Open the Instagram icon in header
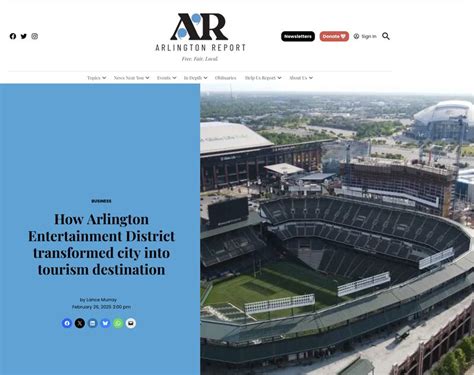This screenshot has width=474, height=375. pyautogui.click(x=35, y=36)
